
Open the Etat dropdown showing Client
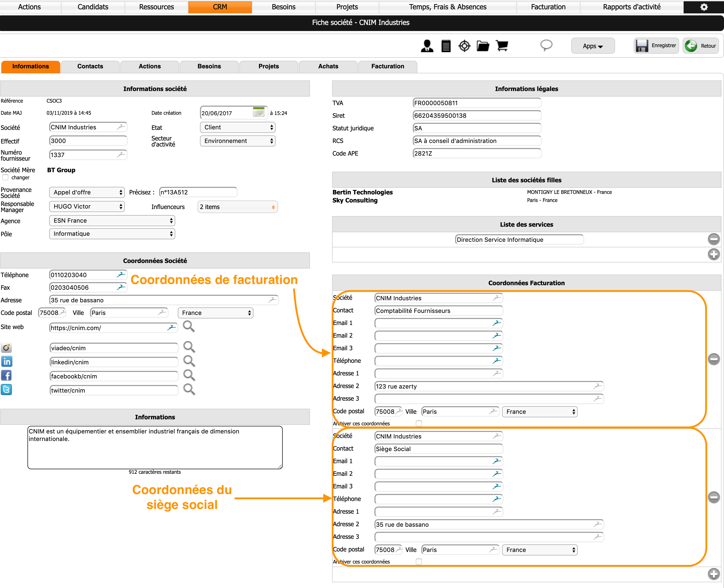coord(238,127)
